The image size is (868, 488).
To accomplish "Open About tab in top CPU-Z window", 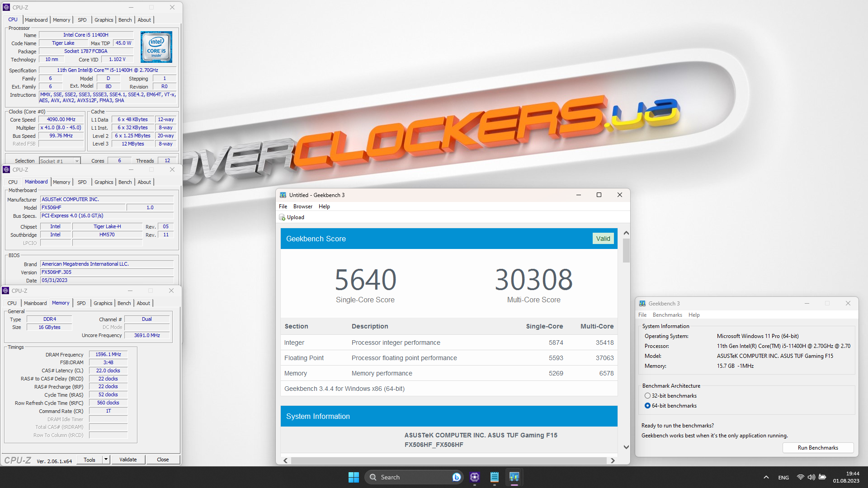I will point(144,20).
